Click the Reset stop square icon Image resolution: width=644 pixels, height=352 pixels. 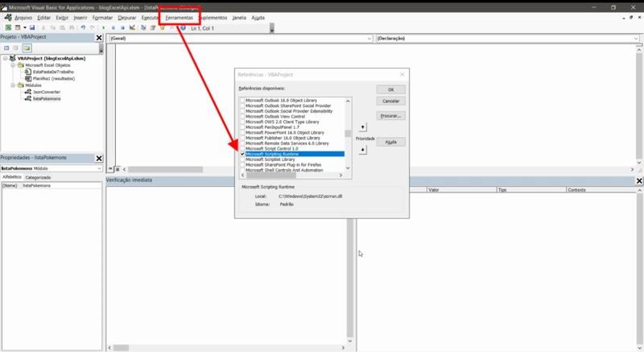(122, 27)
